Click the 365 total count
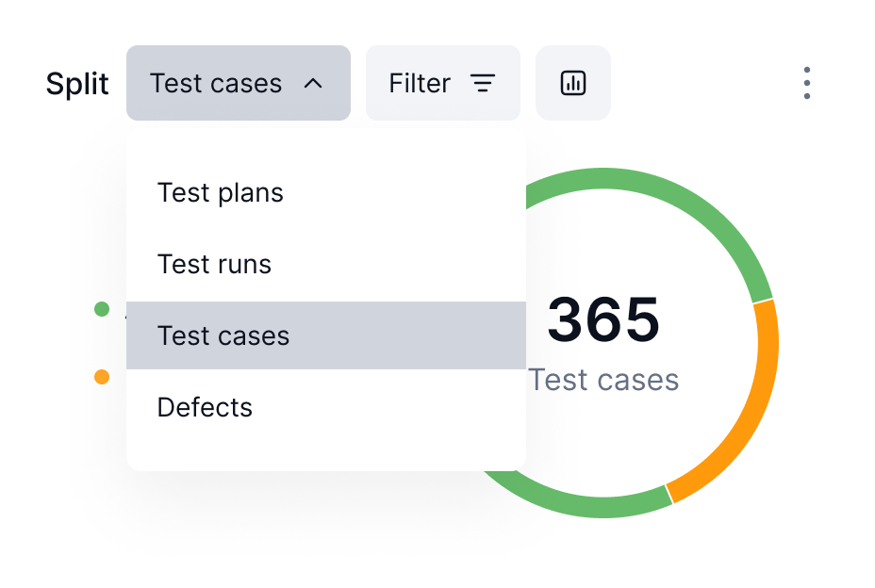Viewport: 875px width, 588px height. [603, 319]
